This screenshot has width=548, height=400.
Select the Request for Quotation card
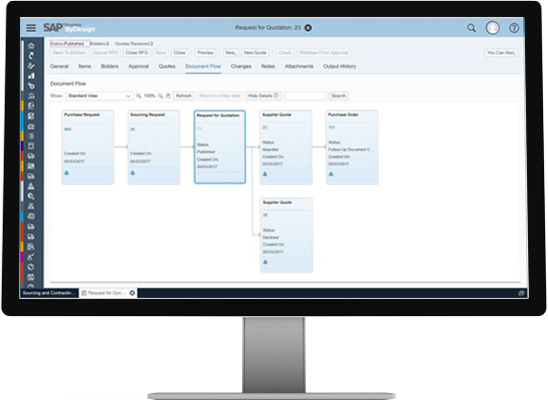click(220, 147)
